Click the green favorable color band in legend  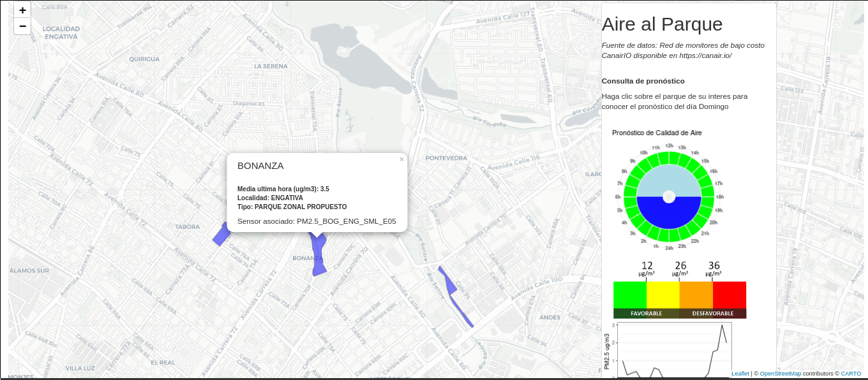tap(630, 295)
